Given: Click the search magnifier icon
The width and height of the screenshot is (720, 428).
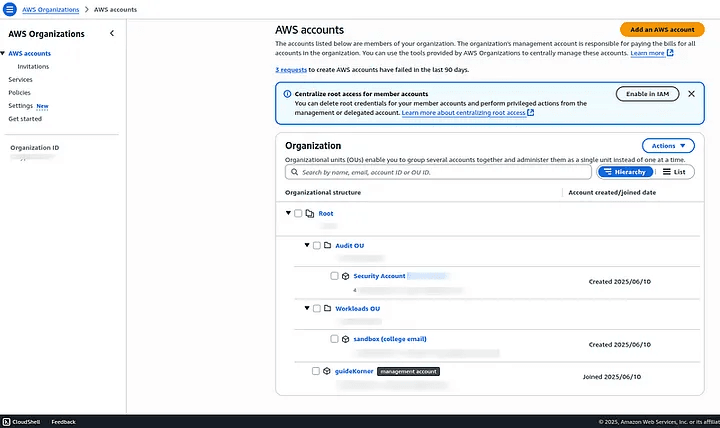Looking at the screenshot, I should 294,172.
